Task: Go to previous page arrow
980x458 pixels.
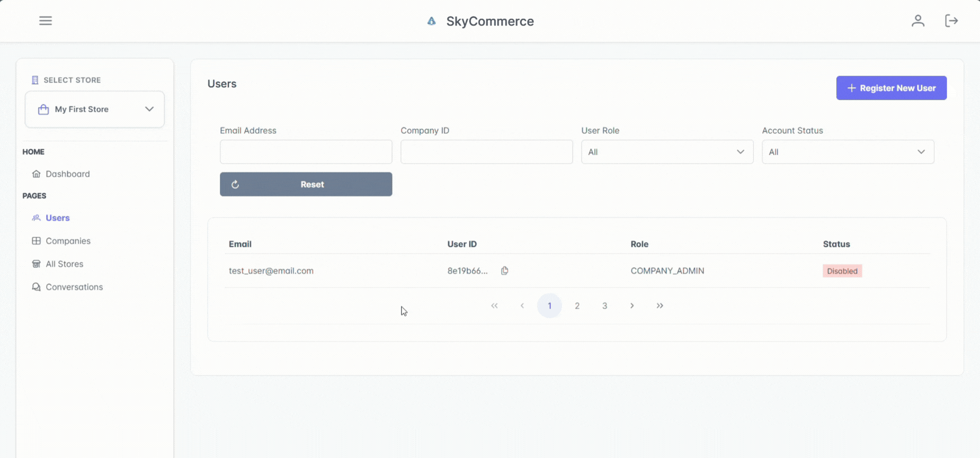Action: click(x=522, y=306)
